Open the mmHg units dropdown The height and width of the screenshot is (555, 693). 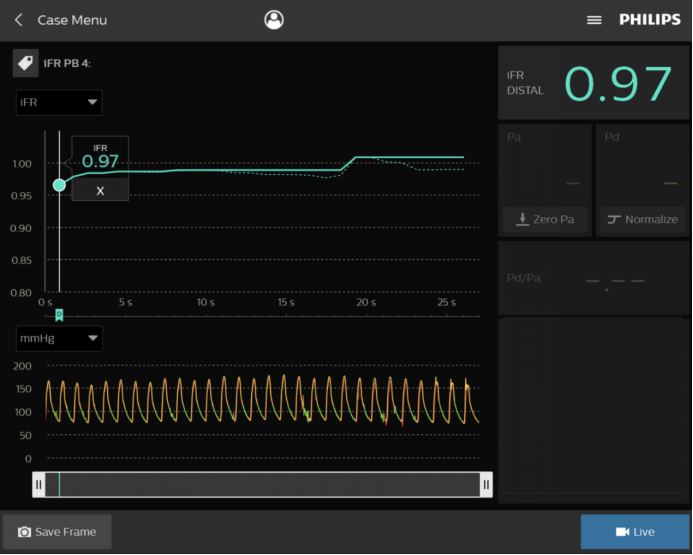pos(59,338)
